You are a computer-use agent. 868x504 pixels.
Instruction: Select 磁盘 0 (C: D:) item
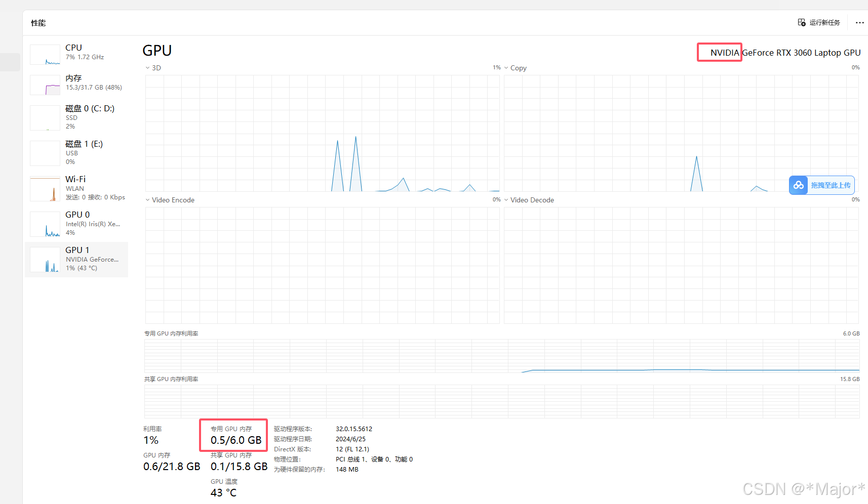[x=76, y=117]
